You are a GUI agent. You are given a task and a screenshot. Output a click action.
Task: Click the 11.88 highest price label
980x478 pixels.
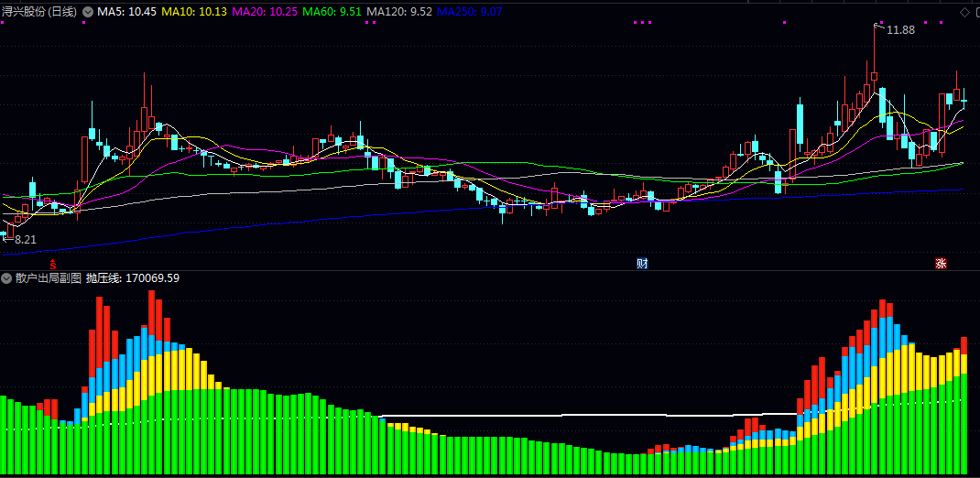(x=900, y=29)
